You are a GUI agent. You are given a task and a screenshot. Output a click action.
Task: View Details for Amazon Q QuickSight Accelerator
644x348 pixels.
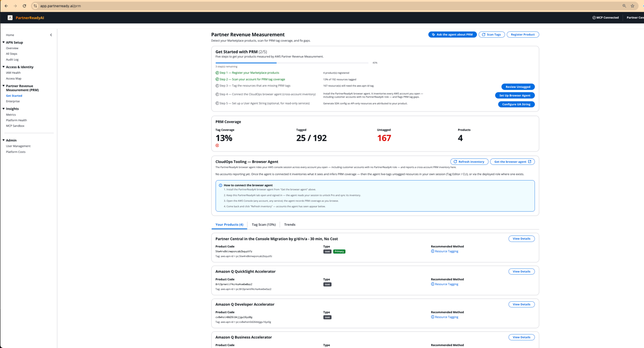(521, 272)
